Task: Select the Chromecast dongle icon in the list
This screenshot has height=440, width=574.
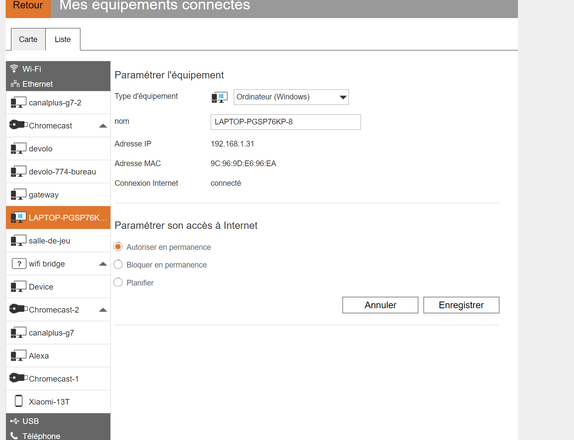Action: [18, 125]
